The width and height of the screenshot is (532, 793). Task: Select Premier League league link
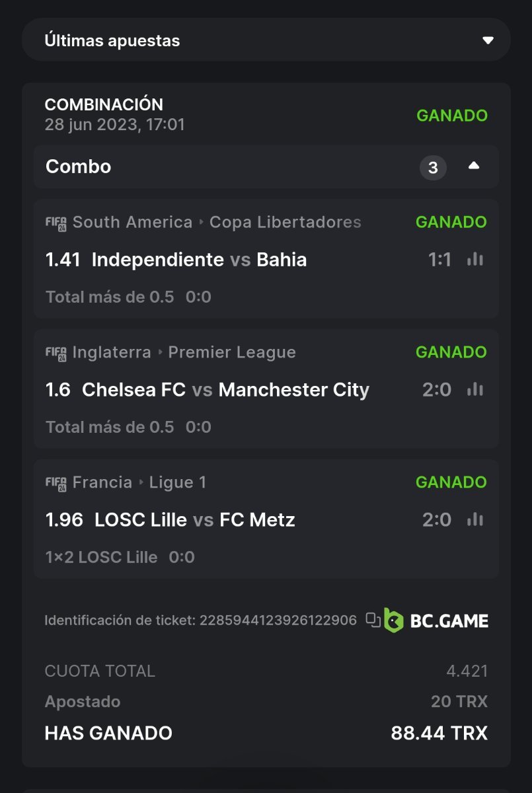(231, 352)
